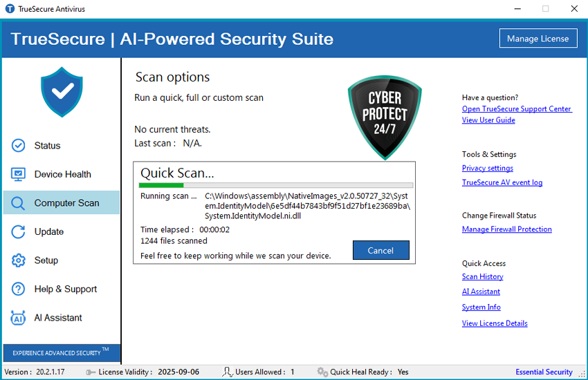The image size is (588, 380).
Task: Click the Status checkmark icon in sidebar
Action: tap(19, 146)
